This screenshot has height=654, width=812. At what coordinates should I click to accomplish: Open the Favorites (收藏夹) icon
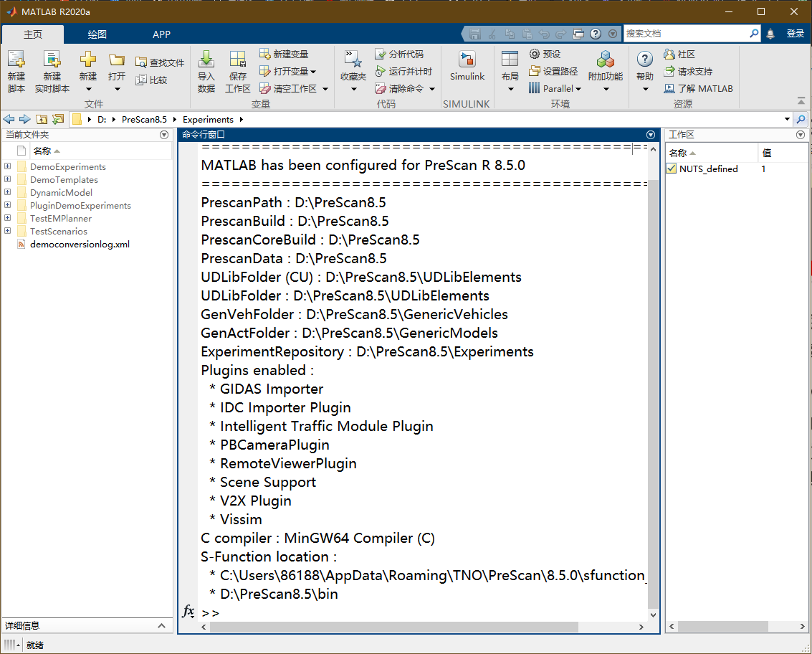(353, 60)
